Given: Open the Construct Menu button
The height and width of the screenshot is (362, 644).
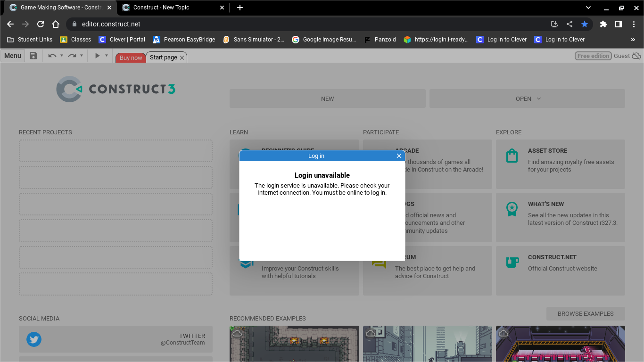Looking at the screenshot, I should click(x=13, y=56).
